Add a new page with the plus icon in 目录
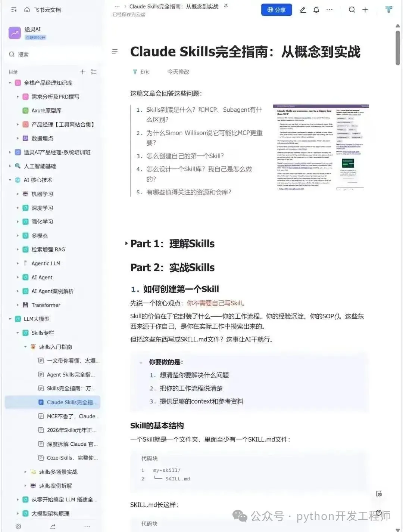Screen dimensions: 403x532 click(x=82, y=72)
